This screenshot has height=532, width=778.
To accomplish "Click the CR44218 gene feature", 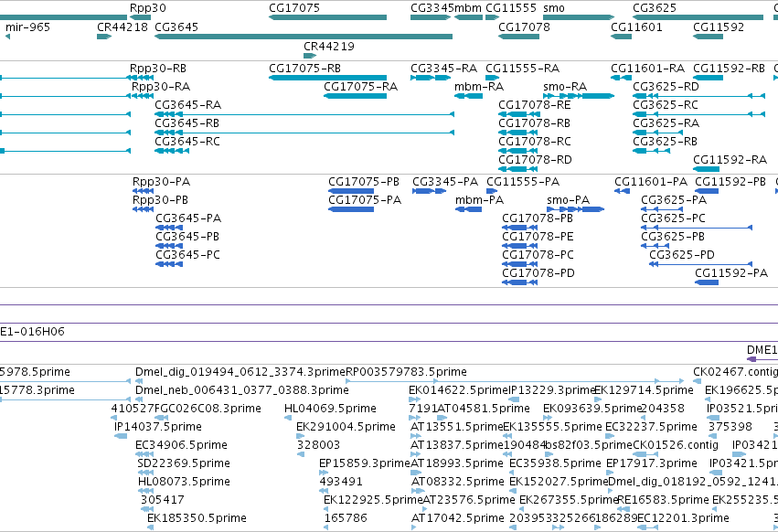I will click(x=104, y=37).
